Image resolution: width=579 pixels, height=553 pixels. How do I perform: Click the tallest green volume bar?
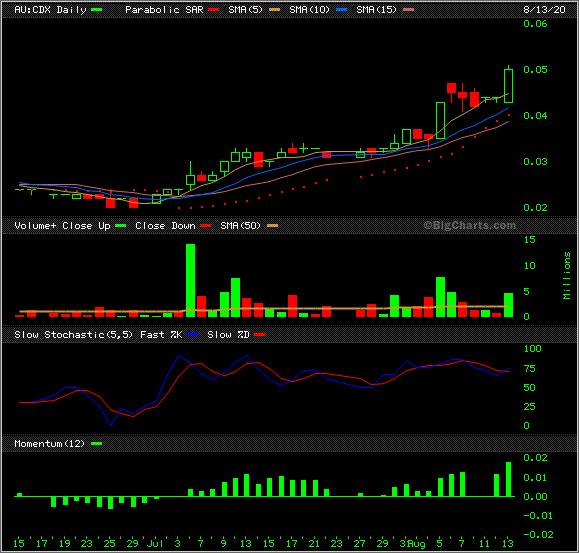190,280
